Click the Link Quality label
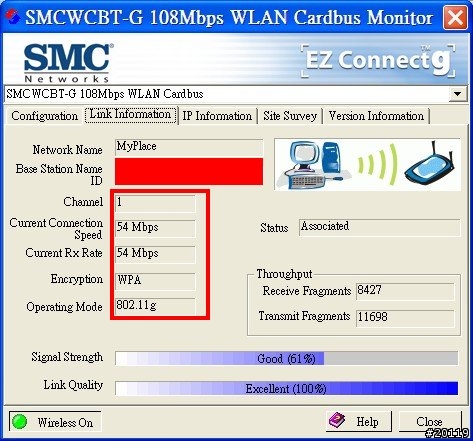 (x=73, y=385)
